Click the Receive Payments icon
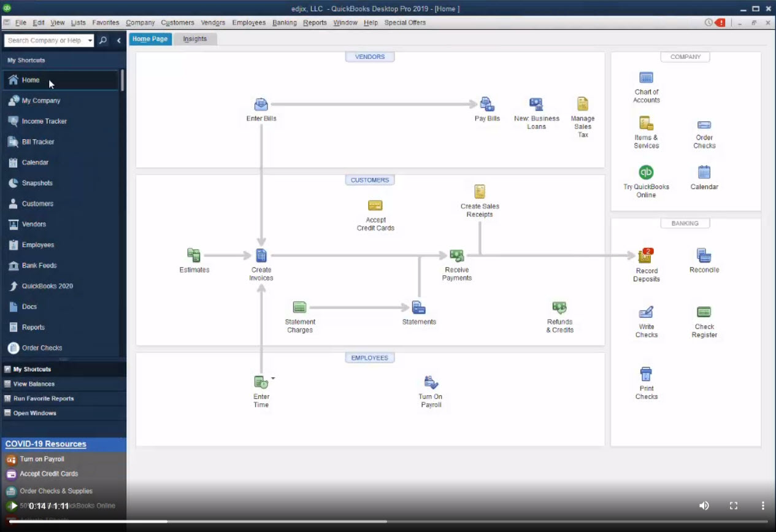The width and height of the screenshot is (776, 532). 456,255
